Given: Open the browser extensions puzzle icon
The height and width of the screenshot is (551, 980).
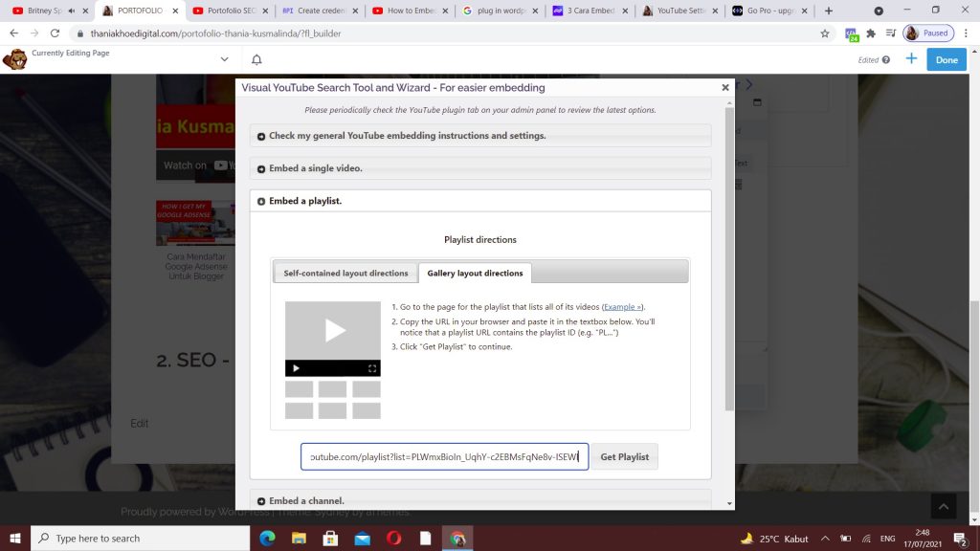Looking at the screenshot, I should pyautogui.click(x=872, y=32).
